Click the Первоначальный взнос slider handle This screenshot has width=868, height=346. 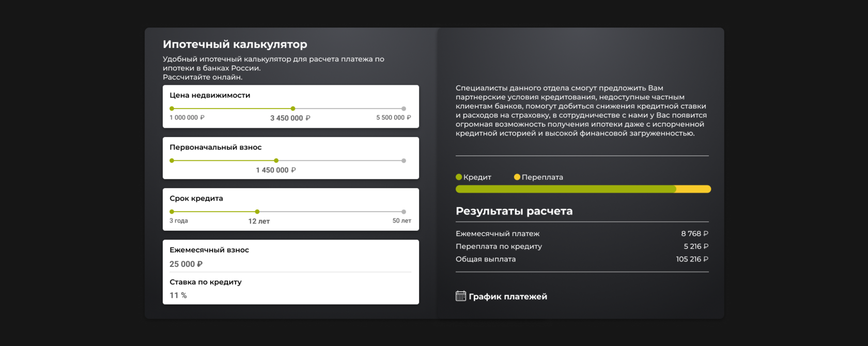click(276, 160)
